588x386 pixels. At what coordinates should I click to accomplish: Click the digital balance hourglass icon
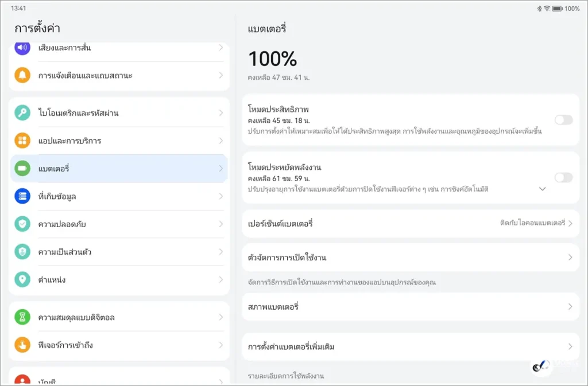pos(22,317)
